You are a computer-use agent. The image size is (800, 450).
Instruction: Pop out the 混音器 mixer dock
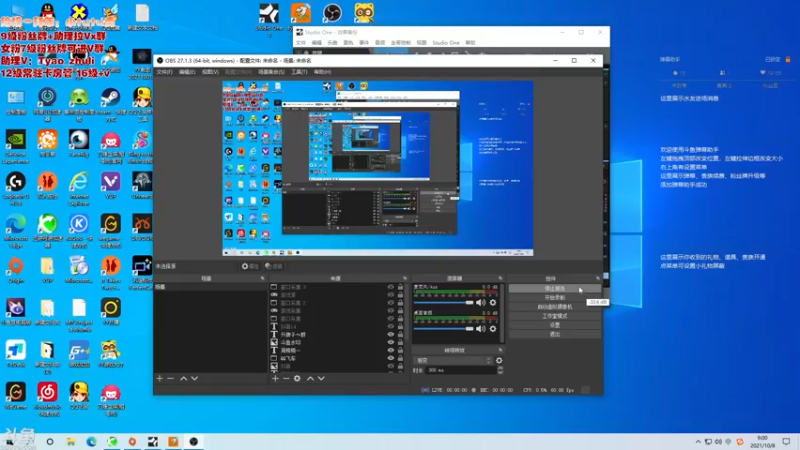(x=500, y=279)
